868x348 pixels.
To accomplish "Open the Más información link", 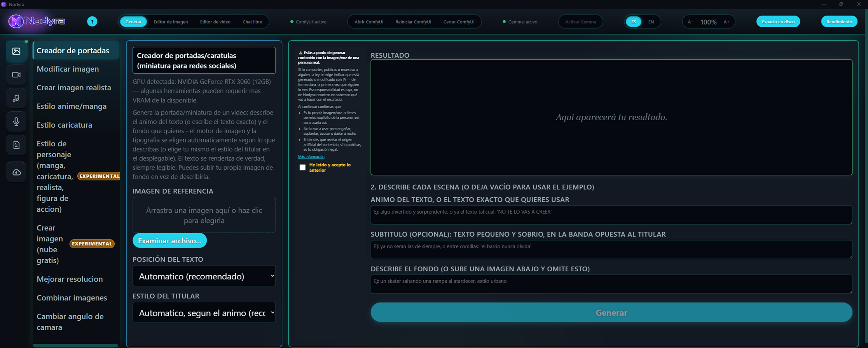I will coord(311,156).
